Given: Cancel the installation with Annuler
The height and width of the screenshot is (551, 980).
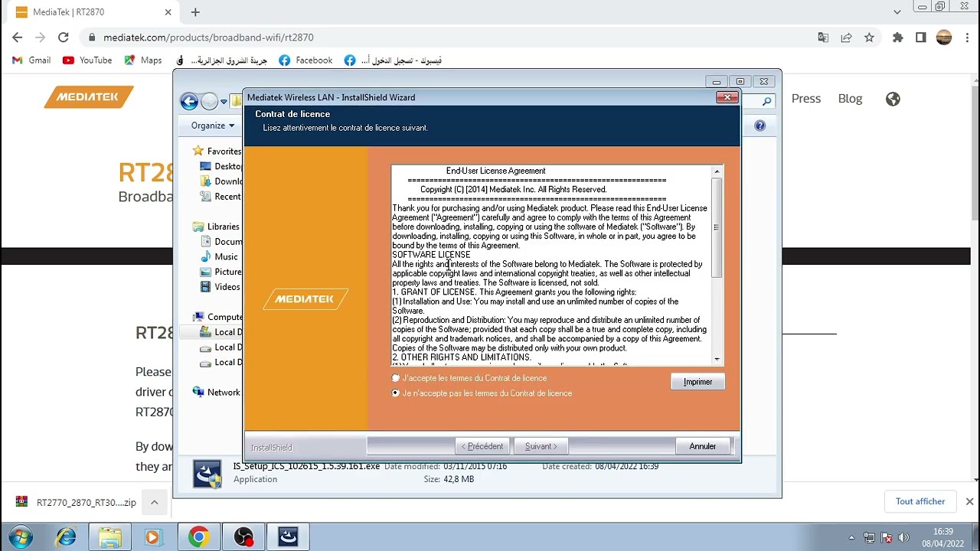Looking at the screenshot, I should (x=702, y=446).
